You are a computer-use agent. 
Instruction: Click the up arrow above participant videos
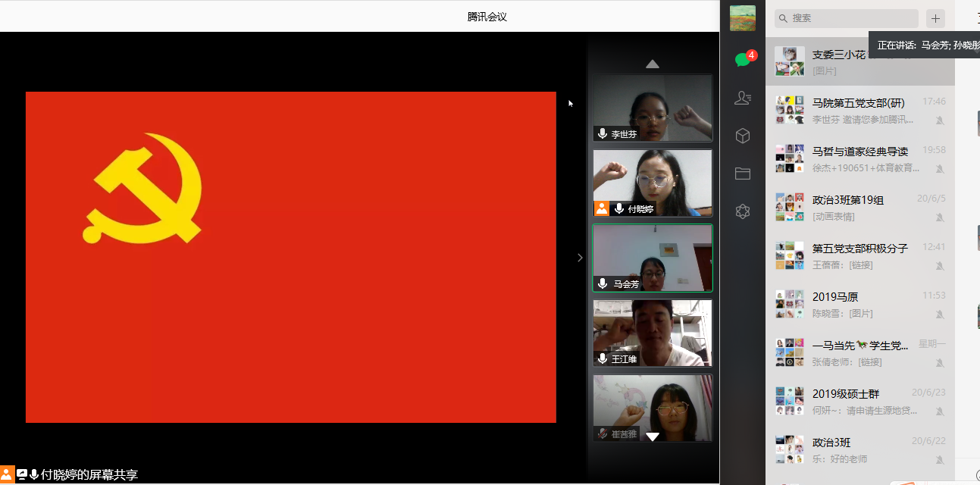click(x=652, y=64)
